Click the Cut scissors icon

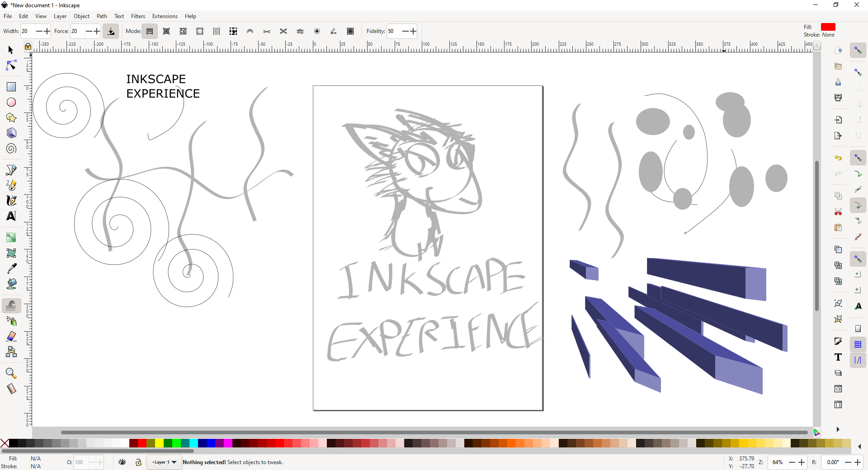pos(838,211)
